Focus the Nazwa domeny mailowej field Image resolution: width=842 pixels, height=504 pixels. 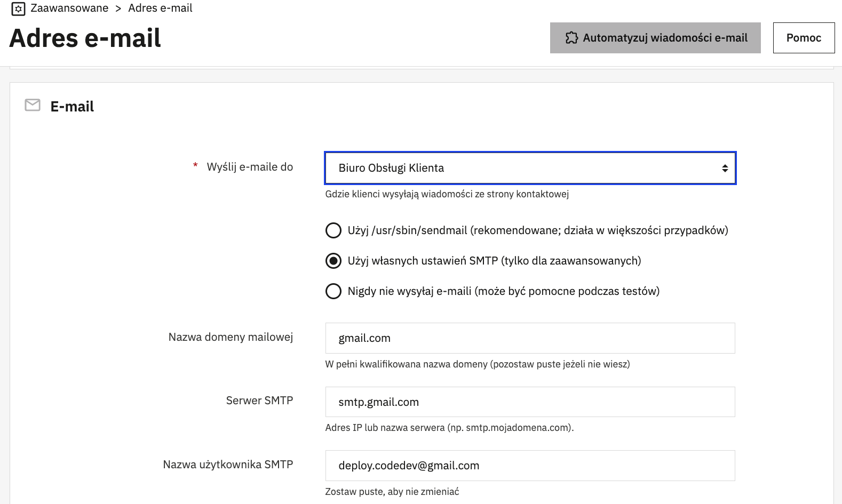(x=530, y=338)
